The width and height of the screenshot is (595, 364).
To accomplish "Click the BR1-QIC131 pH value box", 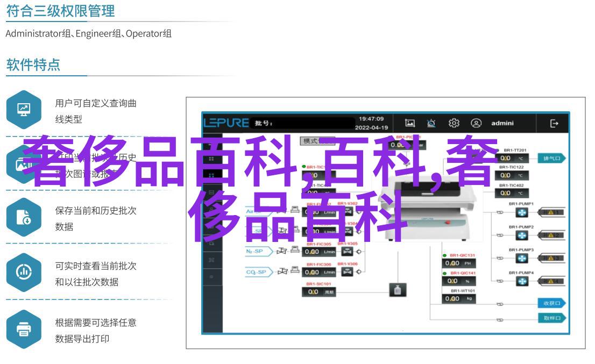I will click(459, 263).
